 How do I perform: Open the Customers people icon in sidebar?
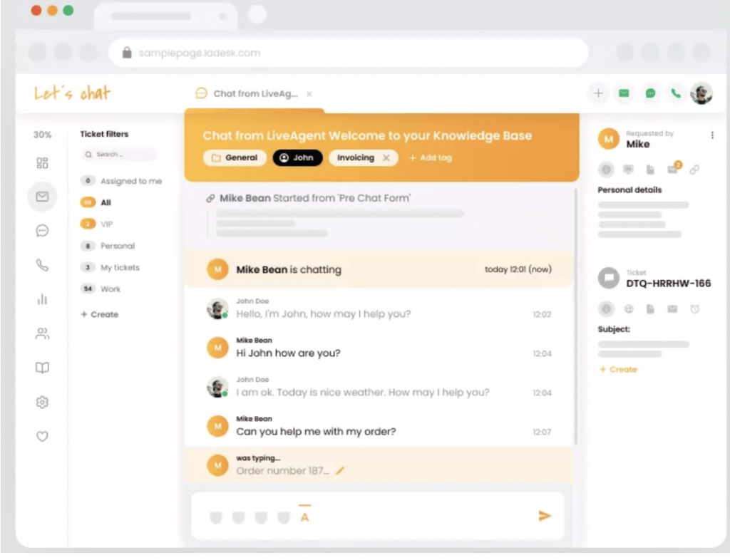[42, 333]
